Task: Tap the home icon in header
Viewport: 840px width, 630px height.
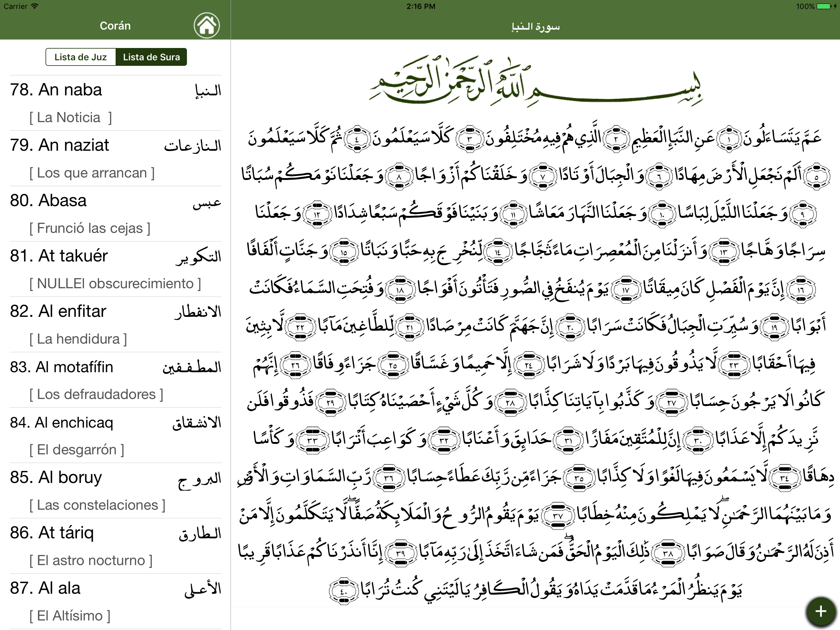Action: pyautogui.click(x=207, y=26)
